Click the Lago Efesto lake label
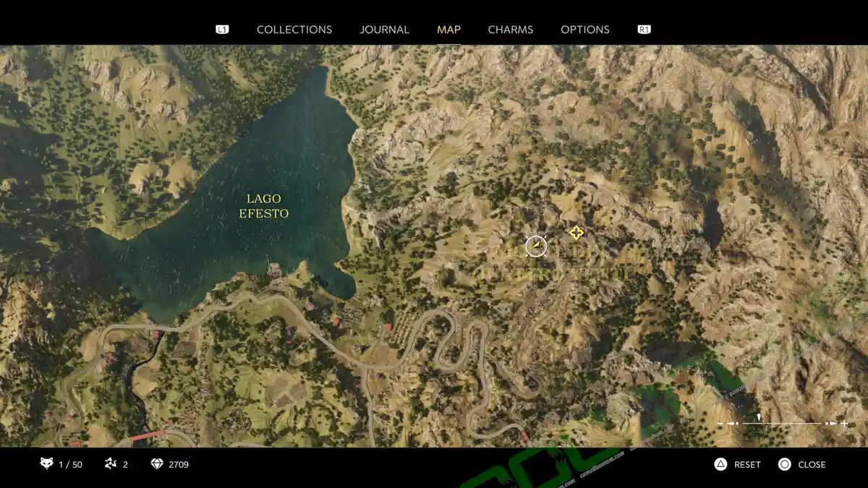This screenshot has width=868, height=488. 263,206
